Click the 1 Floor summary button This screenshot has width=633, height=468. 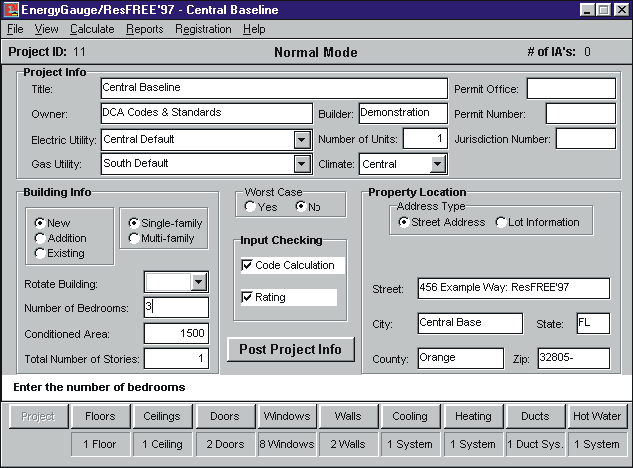coord(101,444)
